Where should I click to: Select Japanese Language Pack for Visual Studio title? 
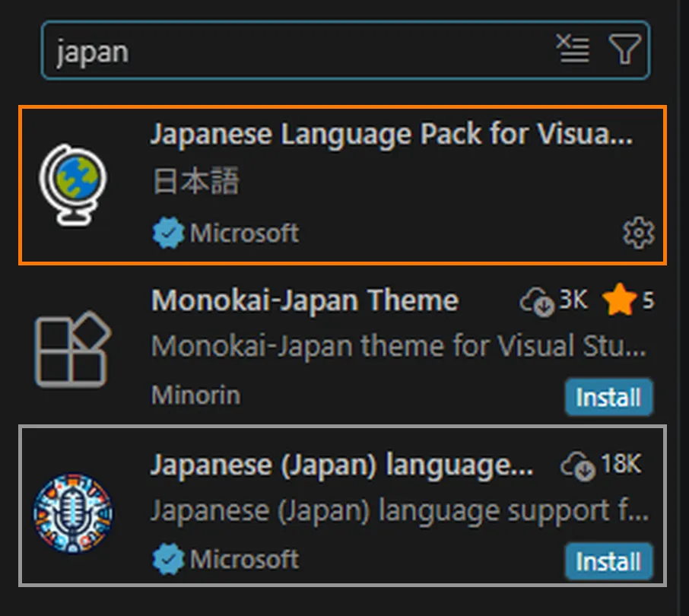(392, 134)
